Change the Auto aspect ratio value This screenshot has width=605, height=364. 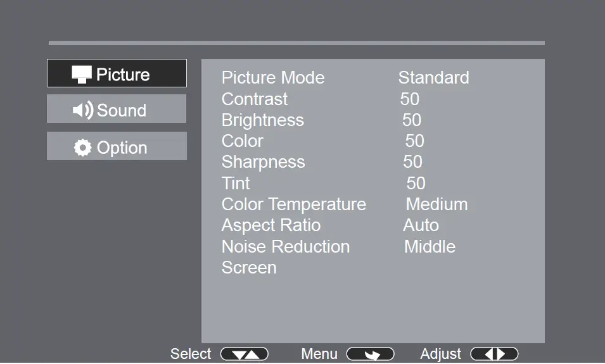pos(421,225)
